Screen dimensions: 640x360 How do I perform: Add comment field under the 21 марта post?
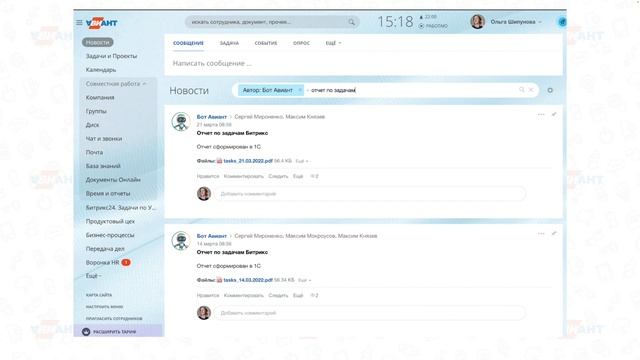click(370, 194)
